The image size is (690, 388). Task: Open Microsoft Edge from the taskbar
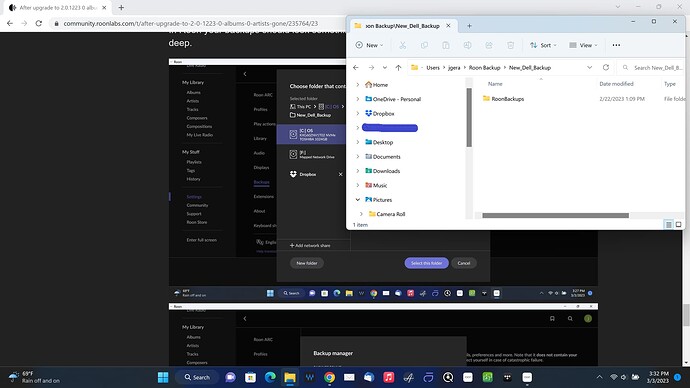click(x=270, y=377)
